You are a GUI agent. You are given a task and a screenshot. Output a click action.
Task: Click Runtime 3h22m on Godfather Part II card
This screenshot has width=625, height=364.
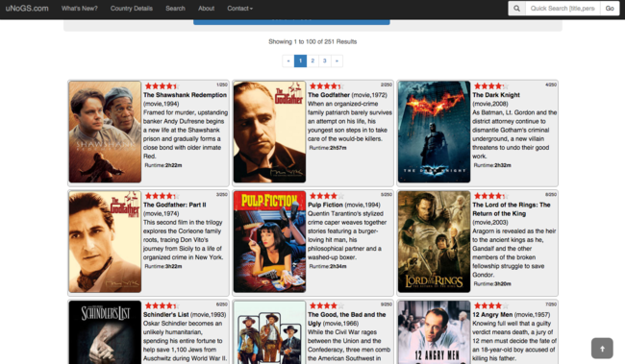click(x=163, y=266)
